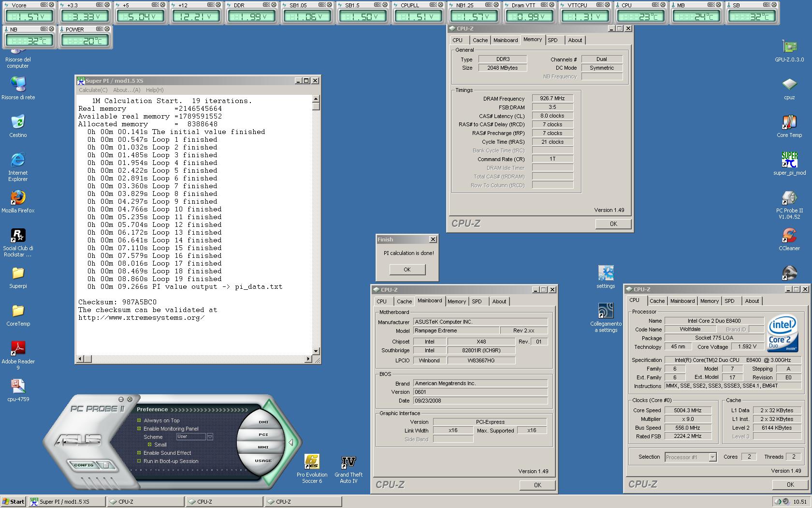
Task: Open the Help(H) menu in Super PI
Action: click(x=155, y=90)
